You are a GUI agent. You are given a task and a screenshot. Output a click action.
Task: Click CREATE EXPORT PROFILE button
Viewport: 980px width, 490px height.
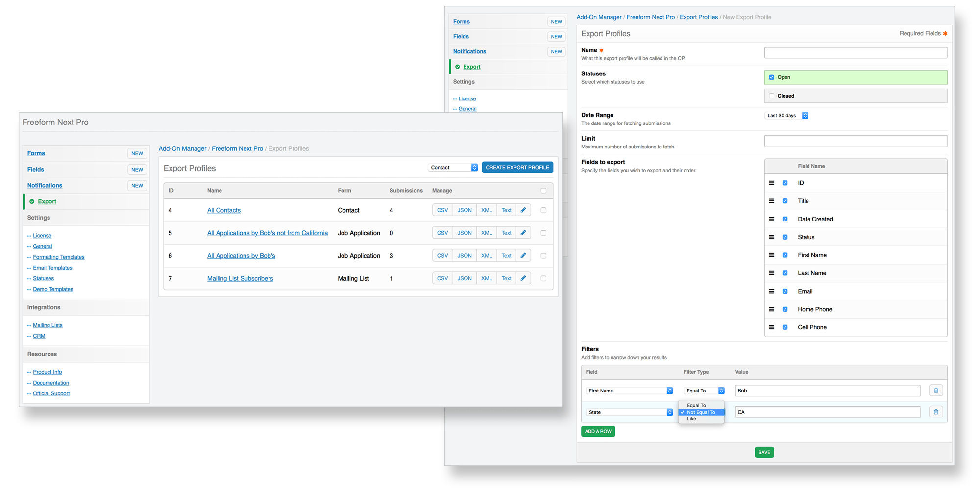tap(517, 168)
